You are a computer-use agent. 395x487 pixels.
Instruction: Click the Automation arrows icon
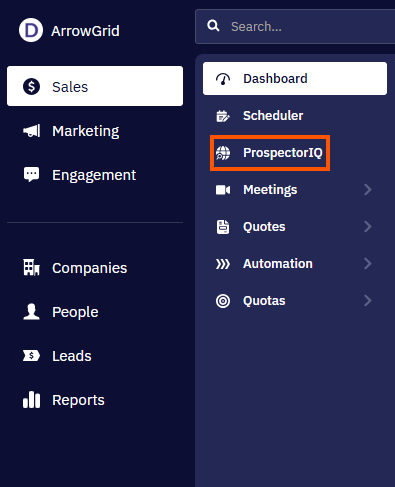click(223, 264)
